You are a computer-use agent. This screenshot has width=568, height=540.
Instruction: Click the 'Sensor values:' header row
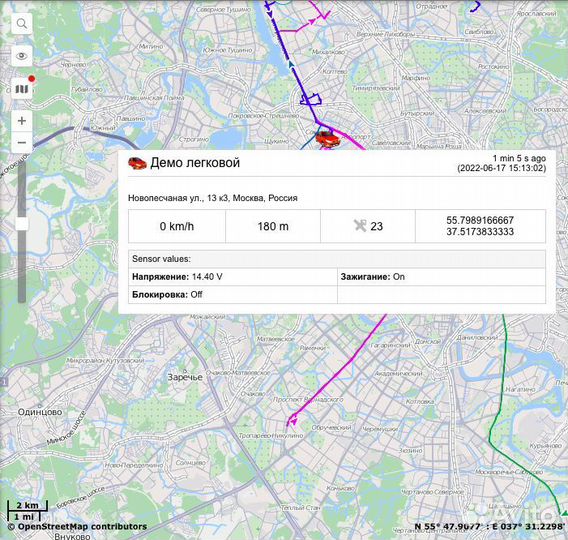337,259
